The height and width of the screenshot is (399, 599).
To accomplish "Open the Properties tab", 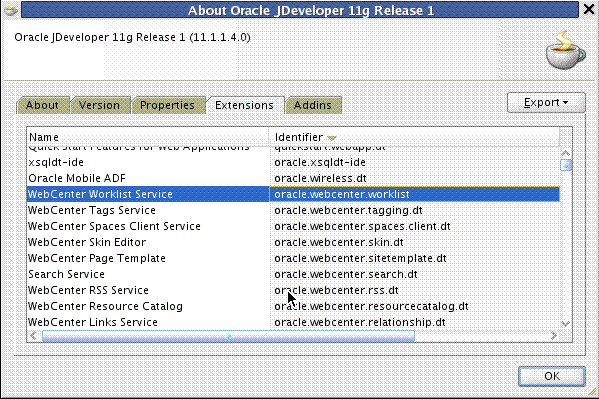I will click(167, 105).
